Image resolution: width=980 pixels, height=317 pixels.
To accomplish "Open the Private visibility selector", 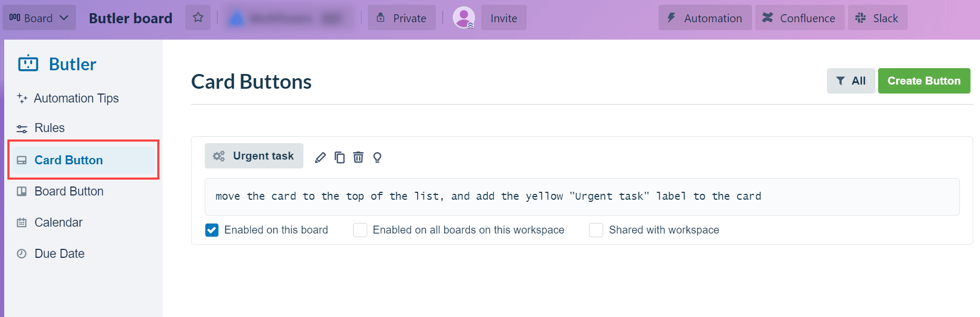I will pos(402,17).
